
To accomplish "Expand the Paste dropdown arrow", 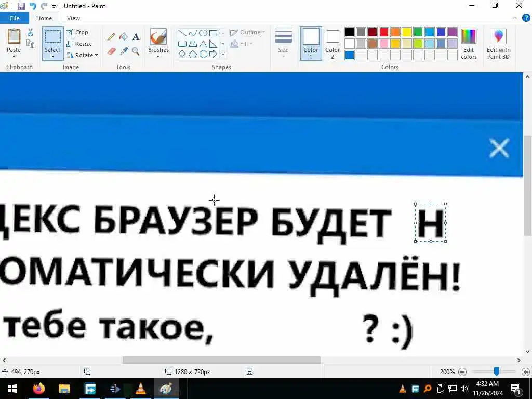I will [x=14, y=56].
